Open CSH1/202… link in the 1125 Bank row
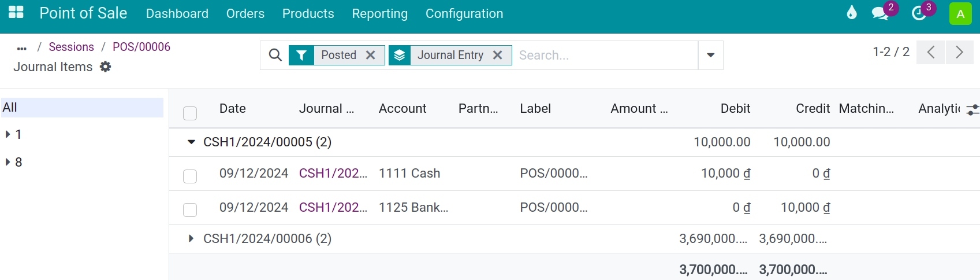The width and height of the screenshot is (980, 280). coord(333,207)
